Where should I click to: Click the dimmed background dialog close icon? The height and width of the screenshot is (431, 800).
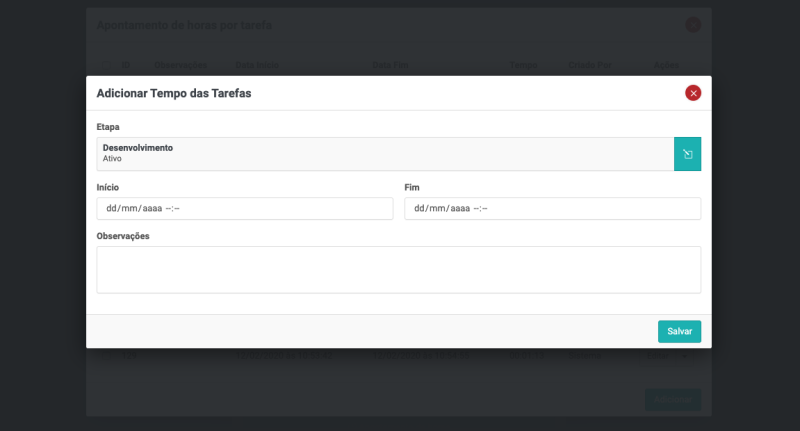point(693,25)
